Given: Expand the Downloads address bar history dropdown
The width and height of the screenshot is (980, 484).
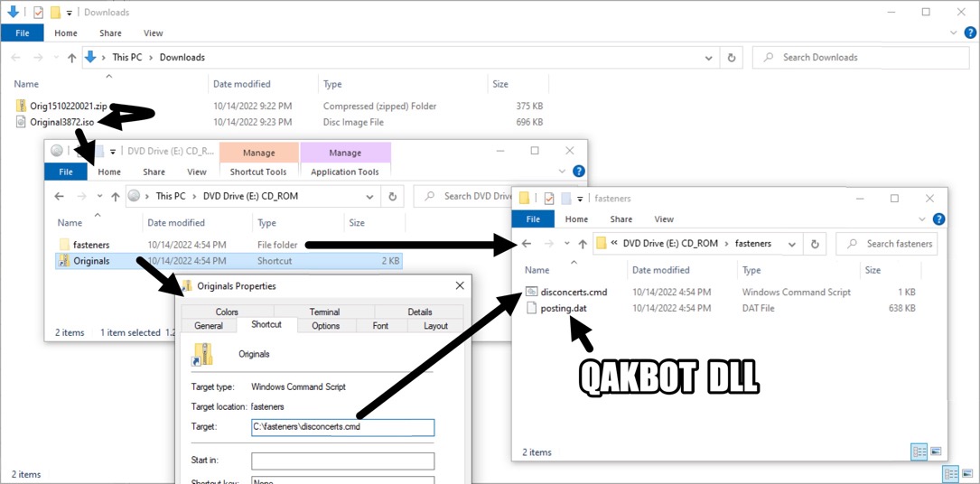Looking at the screenshot, I should [x=708, y=58].
